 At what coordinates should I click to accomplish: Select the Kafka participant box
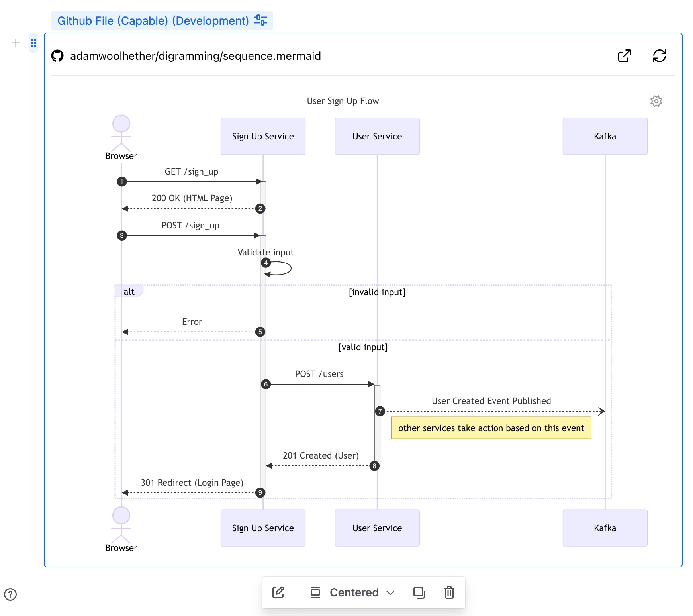point(605,136)
